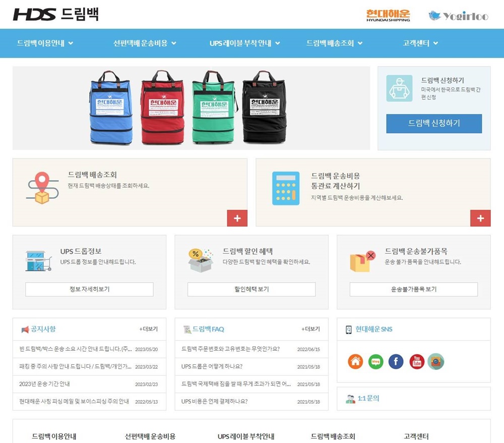This screenshot has width=504, height=443.
Task: Click the map pin icon for 드림백 배송조회
Action: tap(42, 188)
